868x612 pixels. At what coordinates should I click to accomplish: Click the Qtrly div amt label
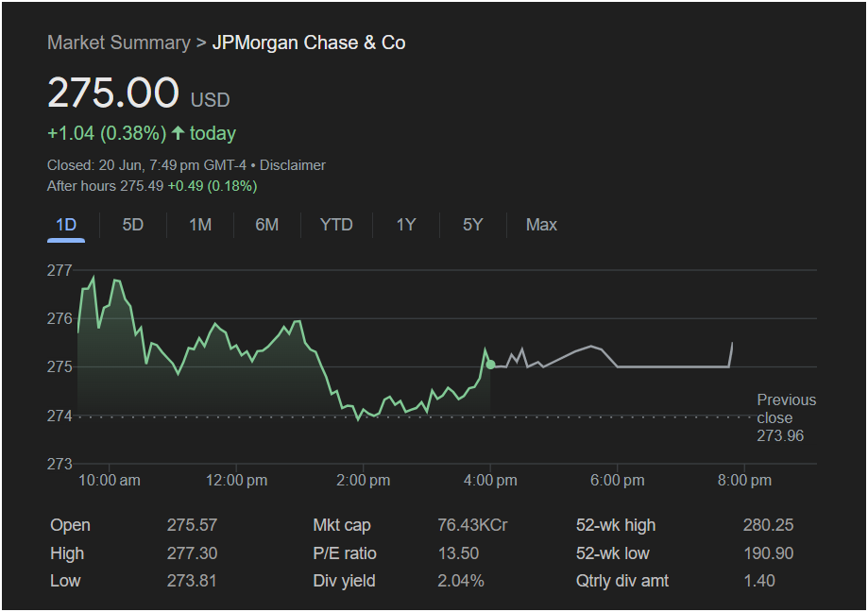tap(622, 581)
